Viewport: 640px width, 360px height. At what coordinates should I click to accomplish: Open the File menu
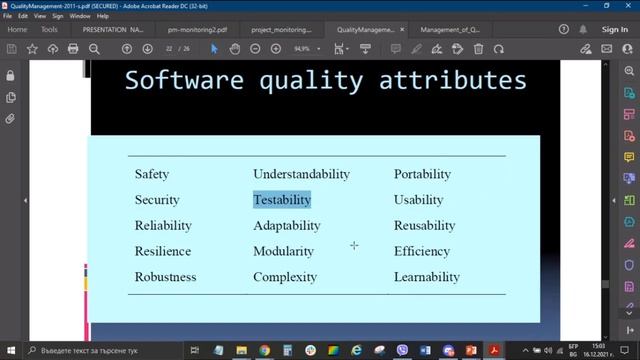tap(7, 16)
